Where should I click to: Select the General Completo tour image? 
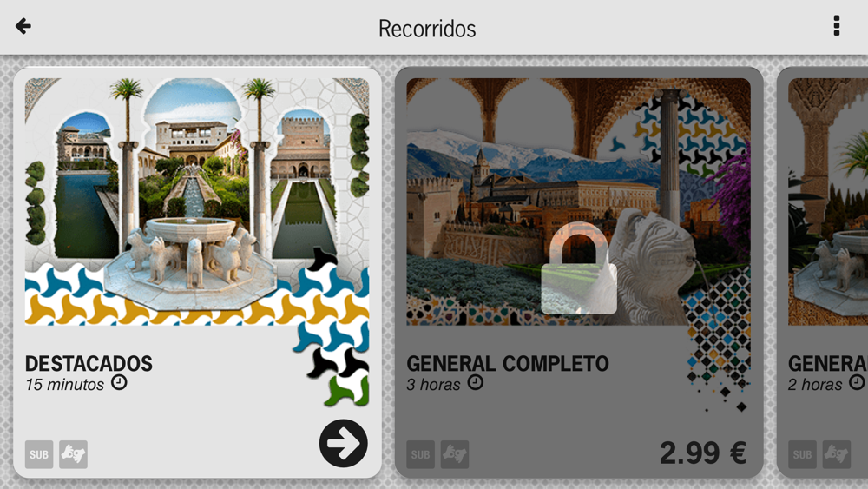[578, 202]
